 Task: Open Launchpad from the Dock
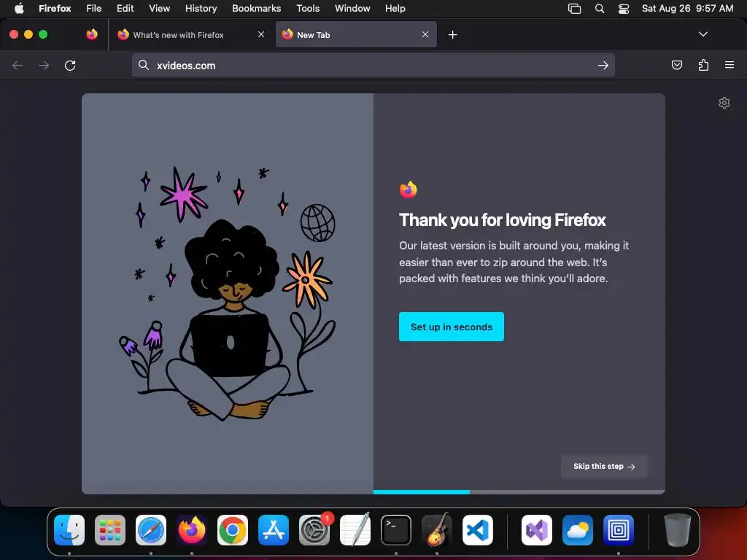point(110,529)
